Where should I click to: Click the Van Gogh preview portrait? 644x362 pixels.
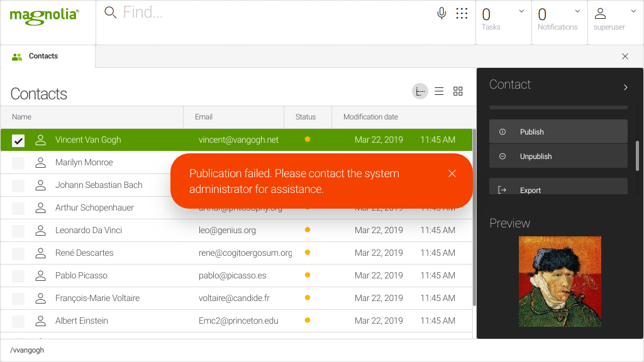tap(560, 281)
